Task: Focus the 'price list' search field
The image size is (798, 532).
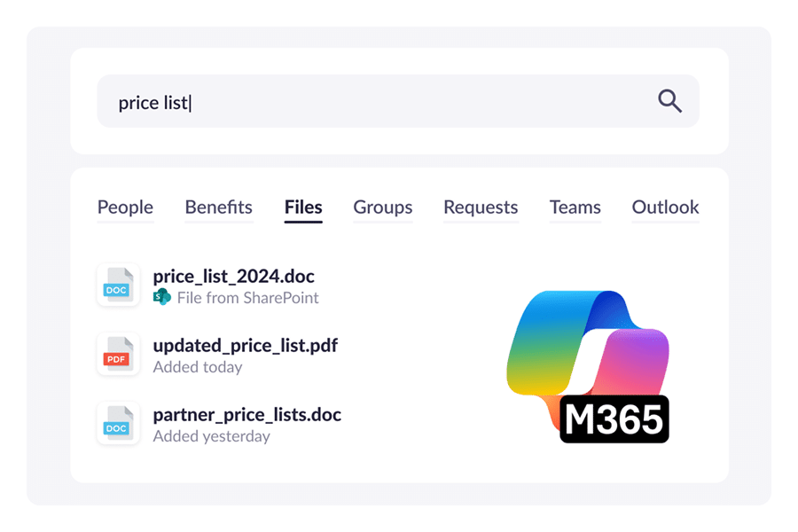Action: click(398, 101)
